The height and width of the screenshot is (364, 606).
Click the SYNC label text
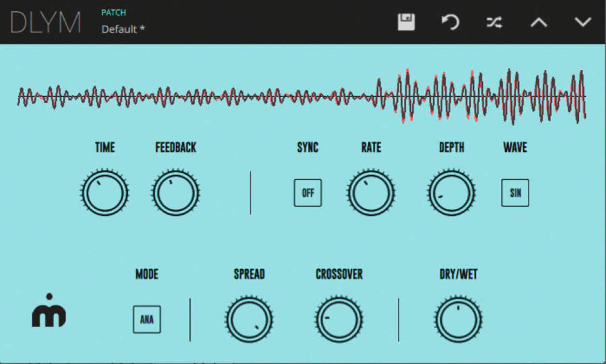coord(308,147)
